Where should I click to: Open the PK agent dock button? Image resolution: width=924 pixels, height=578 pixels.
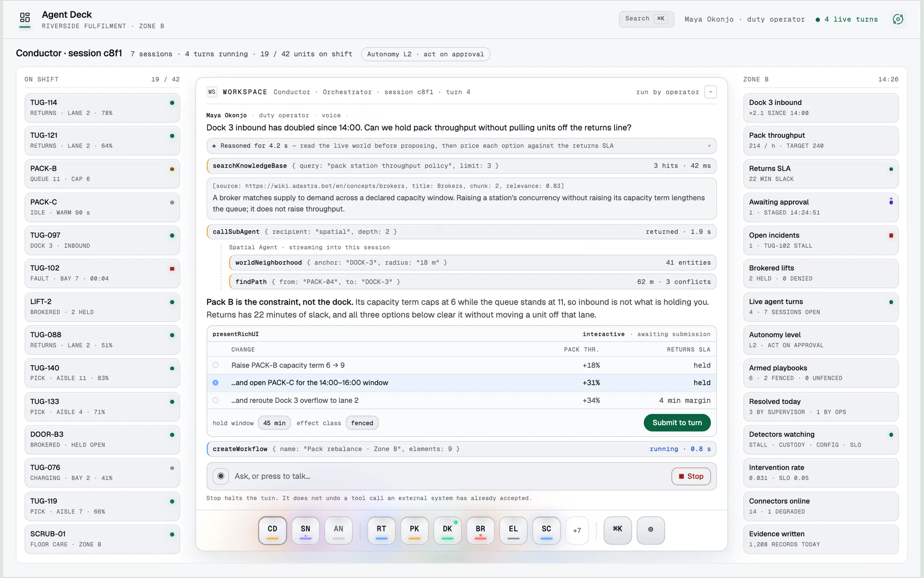[414, 530]
